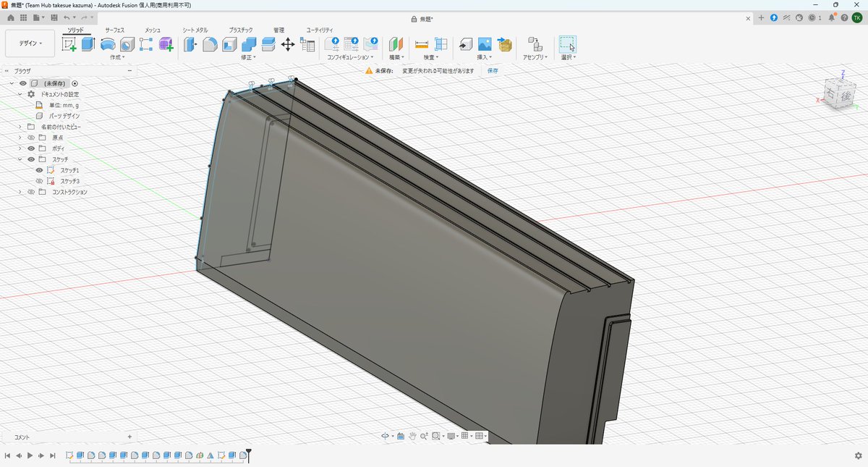The width and height of the screenshot is (868, 467).
Task: Click the 保存 link in warning bar
Action: point(493,71)
